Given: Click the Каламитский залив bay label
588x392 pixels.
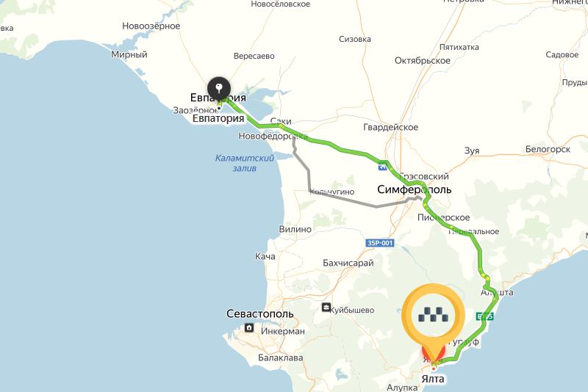Looking at the screenshot, I should (x=245, y=163).
